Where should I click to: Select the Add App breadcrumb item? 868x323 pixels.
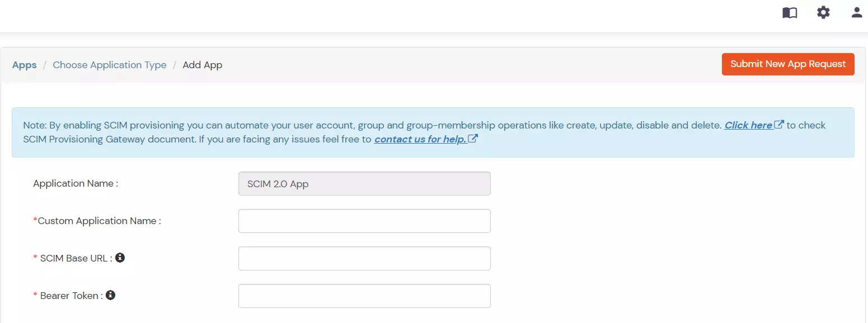(x=202, y=65)
